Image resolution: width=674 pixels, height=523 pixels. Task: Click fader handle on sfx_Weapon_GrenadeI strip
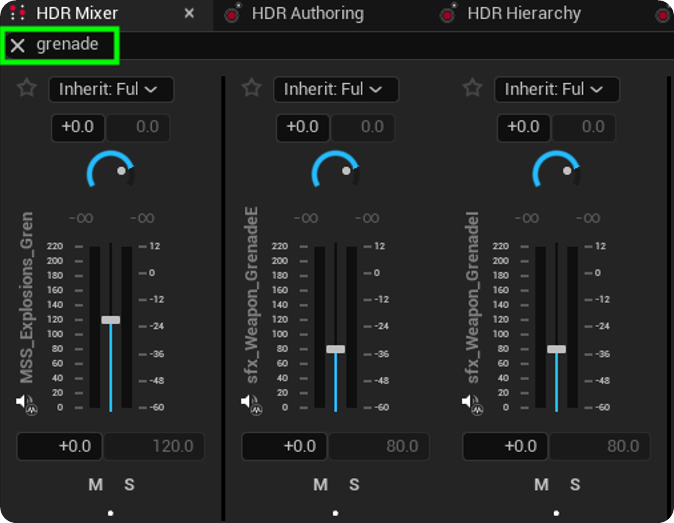pos(557,349)
